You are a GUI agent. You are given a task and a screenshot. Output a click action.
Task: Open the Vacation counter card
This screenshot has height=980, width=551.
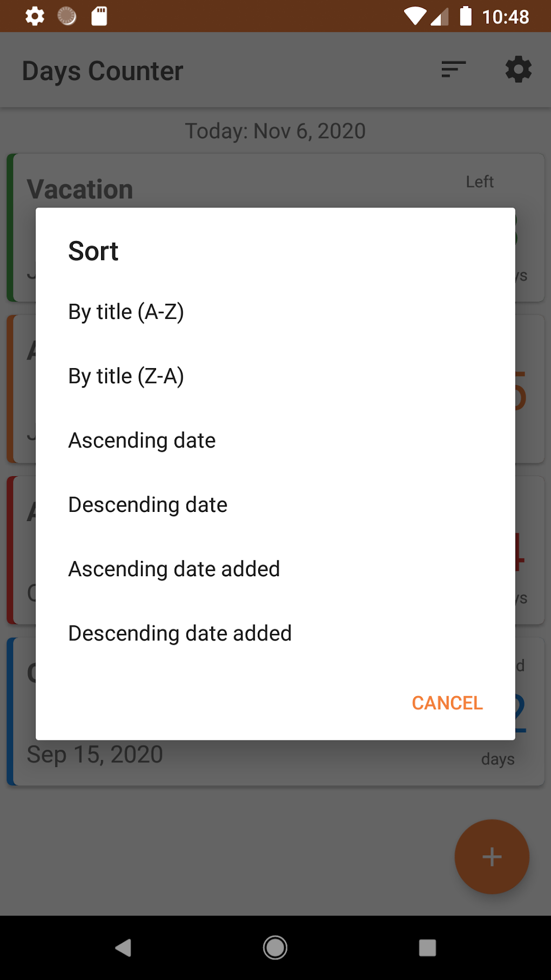click(x=80, y=188)
